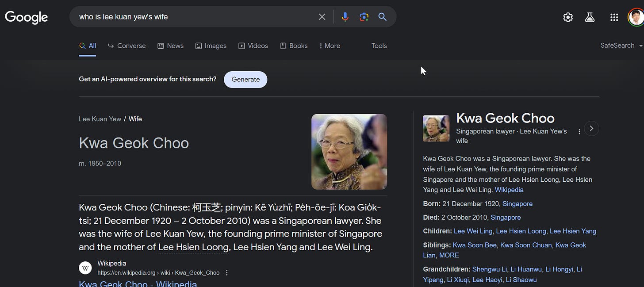Viewport: 644px width, 287px height.
Task: Generate the AI-powered overview
Action: [x=245, y=80]
